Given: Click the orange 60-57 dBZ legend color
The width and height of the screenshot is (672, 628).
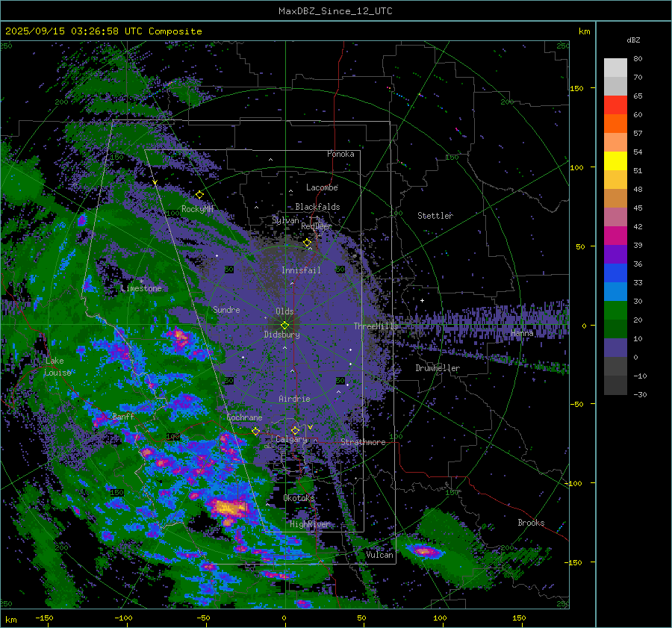Looking at the screenshot, I should tap(615, 124).
